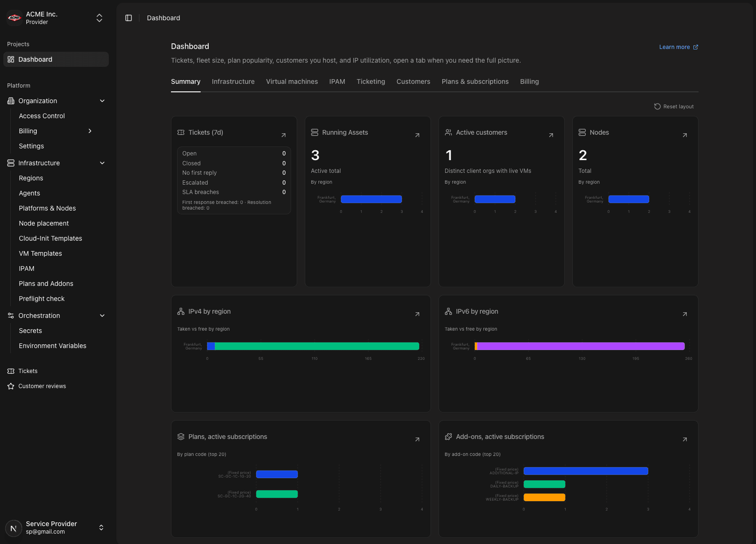Click the blue ADDITIONAL-IP bar
This screenshot has height=544, width=756.
(x=586, y=471)
